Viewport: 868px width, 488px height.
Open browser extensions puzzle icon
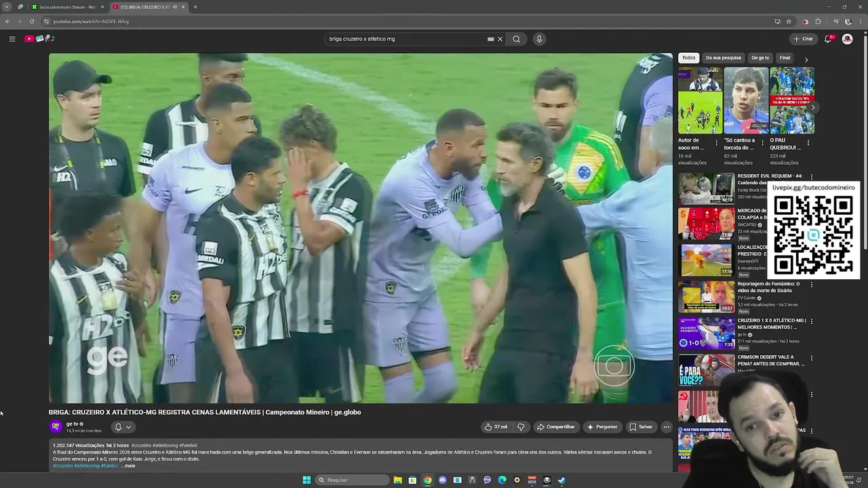pyautogui.click(x=818, y=21)
